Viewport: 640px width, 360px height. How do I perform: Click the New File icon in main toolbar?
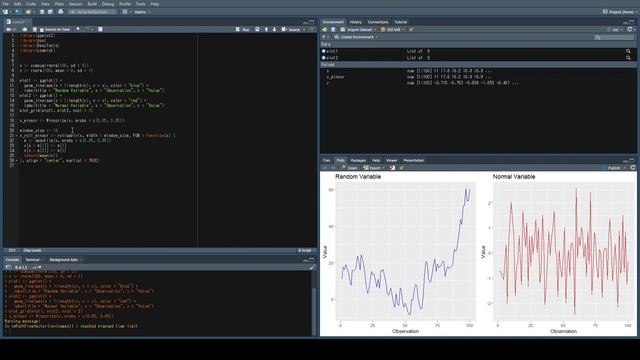click(6, 12)
